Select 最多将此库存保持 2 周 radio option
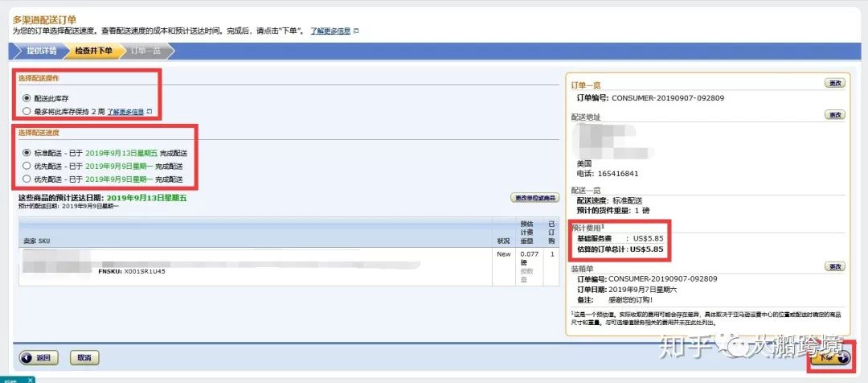 pos(26,111)
